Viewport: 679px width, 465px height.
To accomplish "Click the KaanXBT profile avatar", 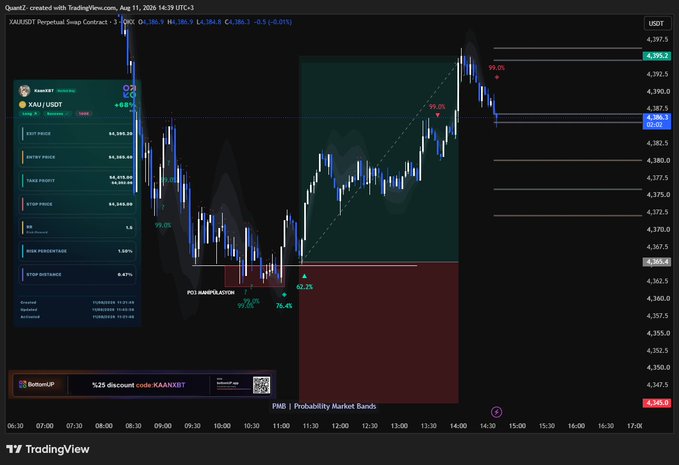I will pyautogui.click(x=24, y=90).
